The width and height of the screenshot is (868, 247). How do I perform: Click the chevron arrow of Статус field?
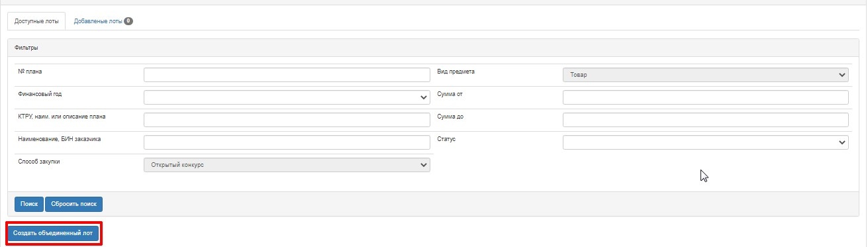tap(842, 142)
